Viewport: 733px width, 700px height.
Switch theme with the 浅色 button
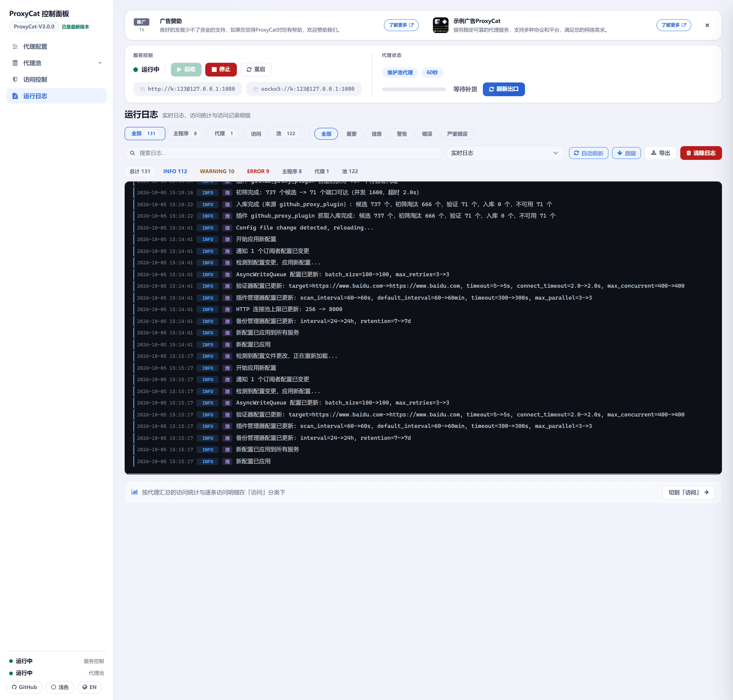pos(60,687)
